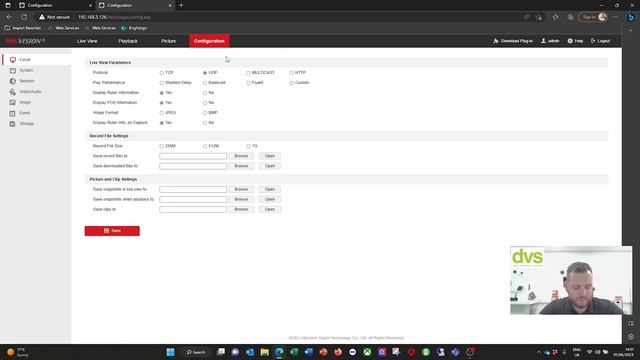Click the Download Plug-in icon link
The width and height of the screenshot is (640, 360).
496,41
